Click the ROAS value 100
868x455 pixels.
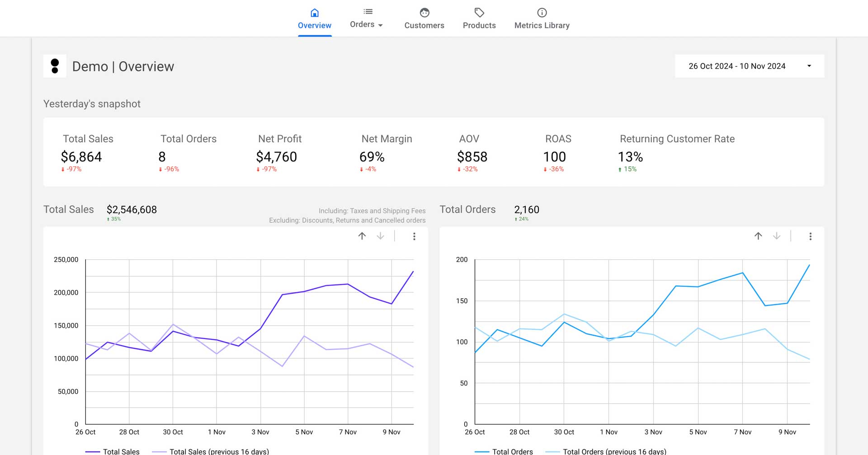[x=554, y=157]
